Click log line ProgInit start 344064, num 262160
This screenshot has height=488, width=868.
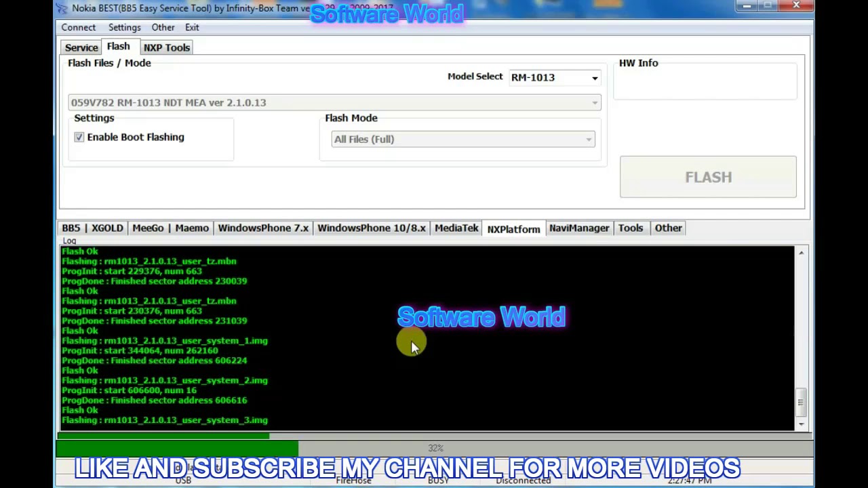coord(140,350)
